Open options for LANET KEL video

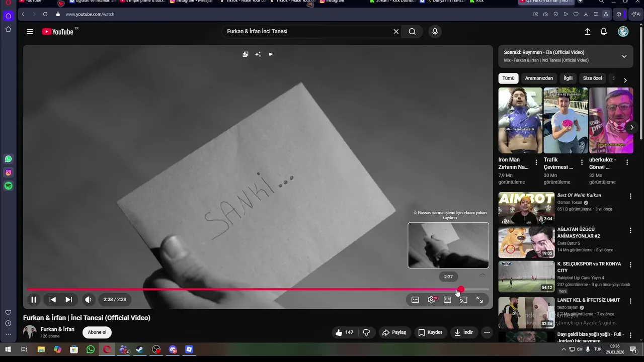(630, 301)
